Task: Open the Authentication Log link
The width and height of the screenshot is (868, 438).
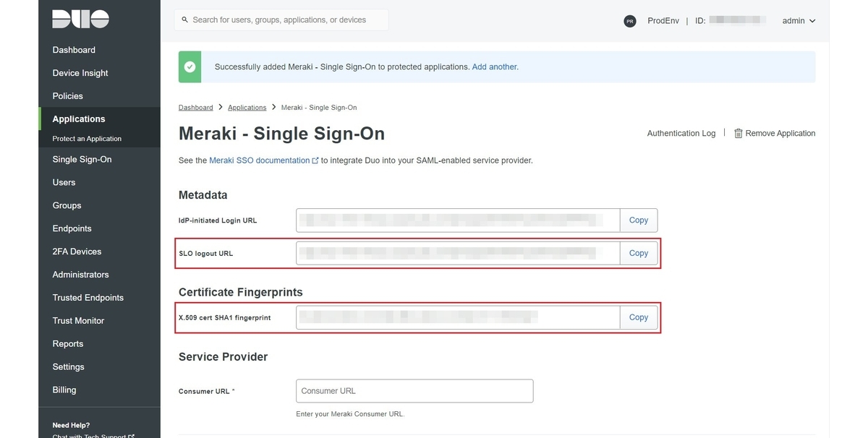Action: pos(681,134)
